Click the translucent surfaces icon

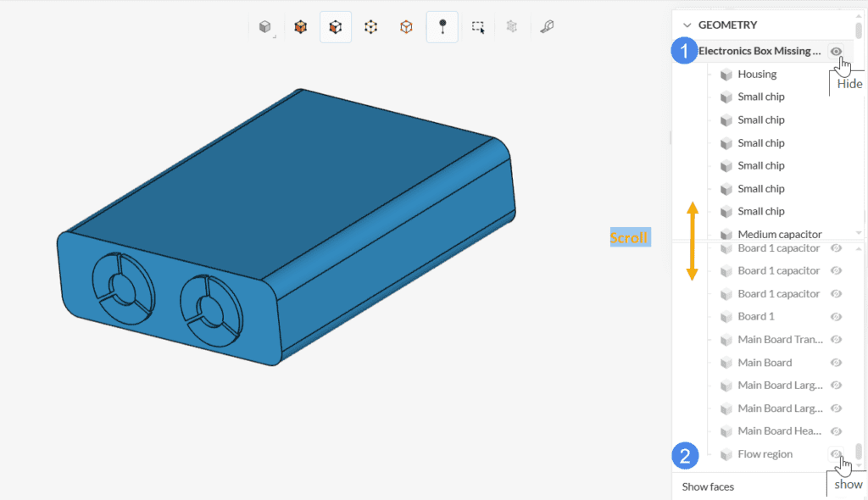tap(511, 27)
